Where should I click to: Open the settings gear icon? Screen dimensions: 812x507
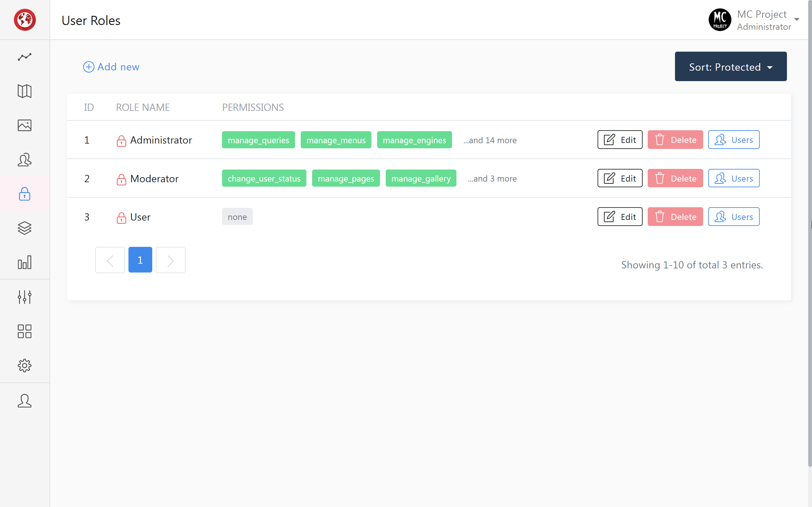click(x=24, y=365)
